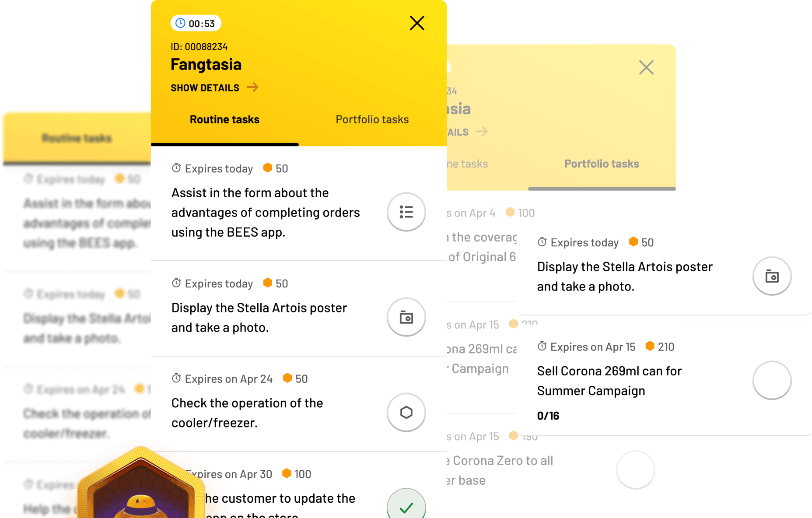This screenshot has width=812, height=518.
Task: Select the faded Portfolio tasks tab on right
Action: (x=602, y=164)
